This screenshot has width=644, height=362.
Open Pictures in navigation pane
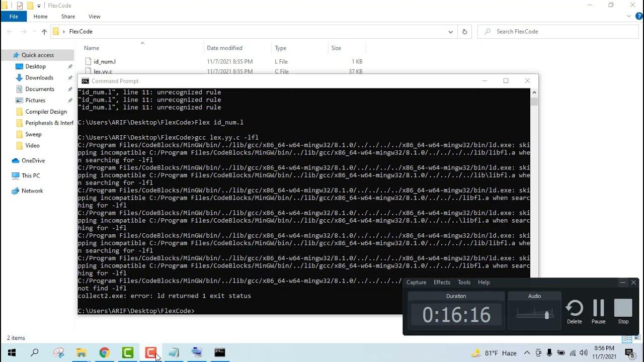click(35, 101)
